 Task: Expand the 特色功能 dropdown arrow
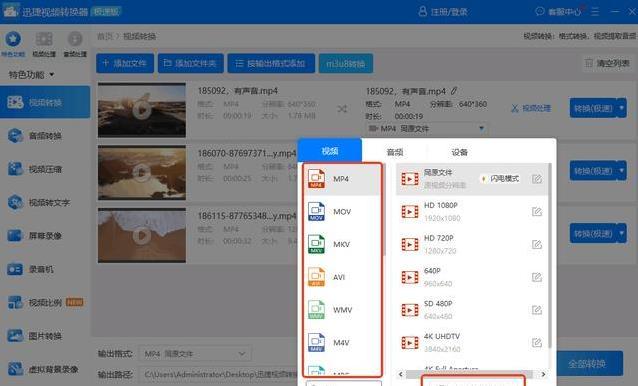click(x=52, y=75)
